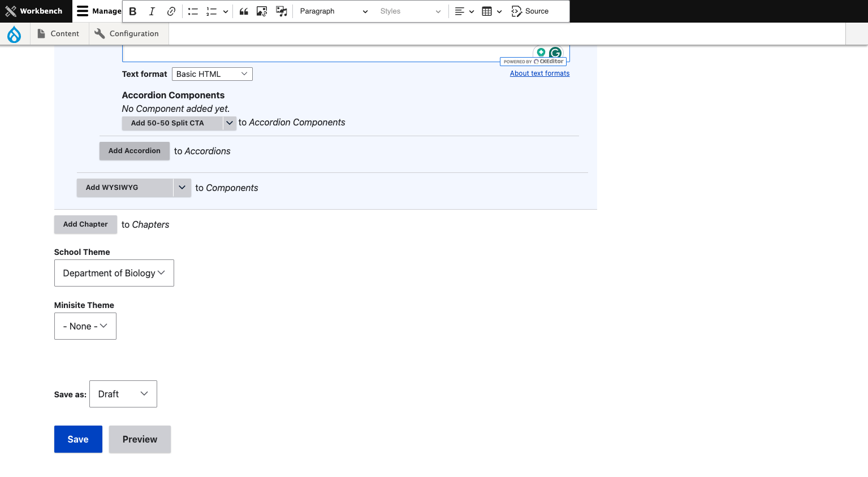The image size is (868, 477).
Task: Click the green circular icon beside Grammarly
Action: (541, 53)
